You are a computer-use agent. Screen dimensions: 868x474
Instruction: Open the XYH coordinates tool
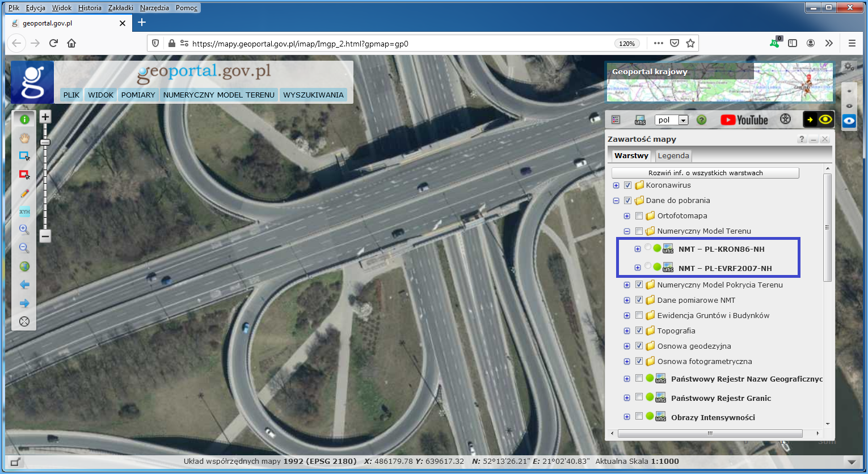[x=24, y=211]
